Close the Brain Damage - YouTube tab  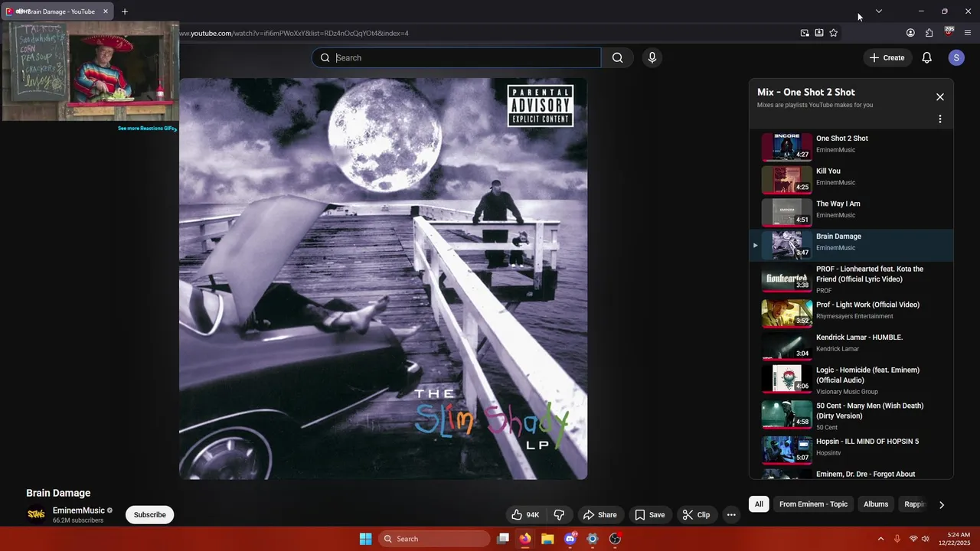(x=106, y=11)
